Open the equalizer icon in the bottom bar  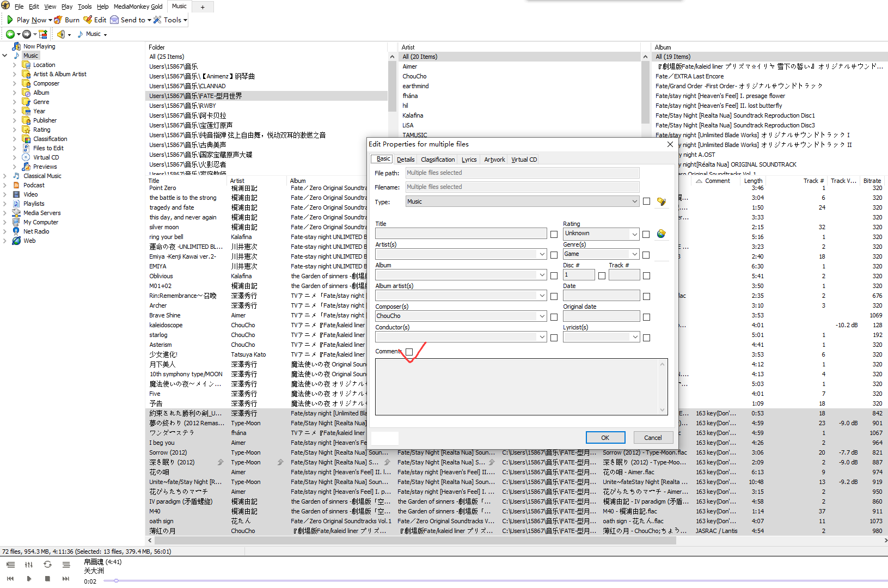pyautogui.click(x=28, y=565)
